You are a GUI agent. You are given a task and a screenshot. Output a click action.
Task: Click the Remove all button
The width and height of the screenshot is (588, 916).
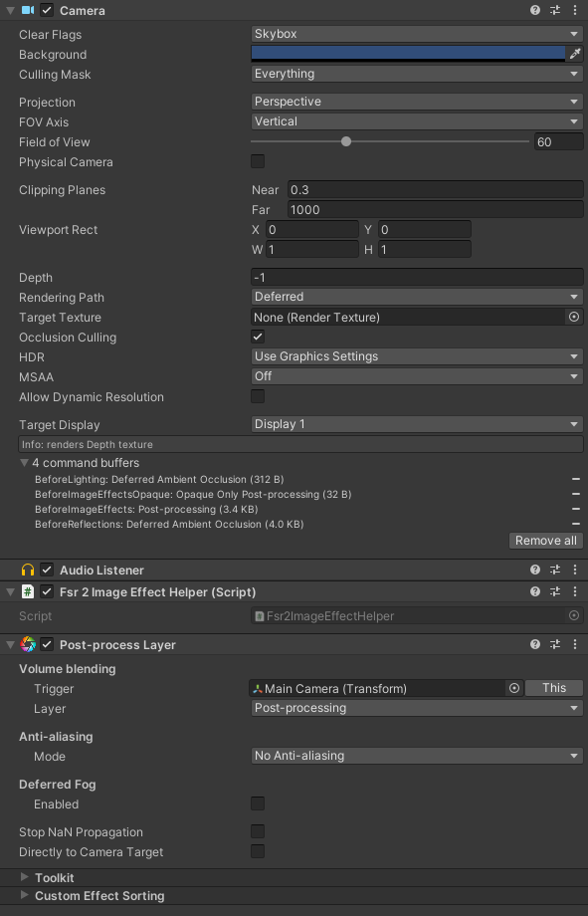(x=545, y=540)
